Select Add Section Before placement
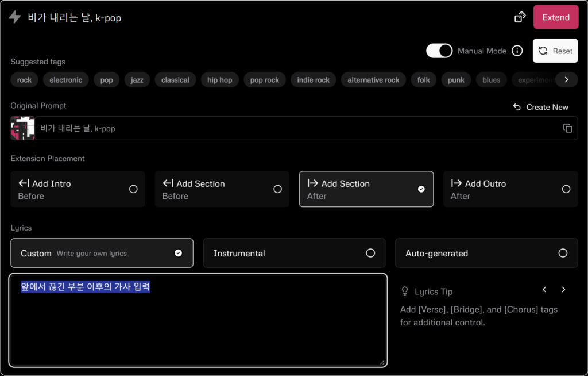588x376 pixels. [222, 189]
